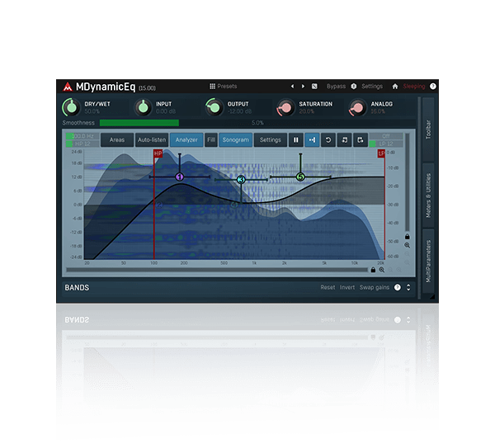Click Invert in Bands panel
This screenshot has width=495, height=448.
point(347,287)
